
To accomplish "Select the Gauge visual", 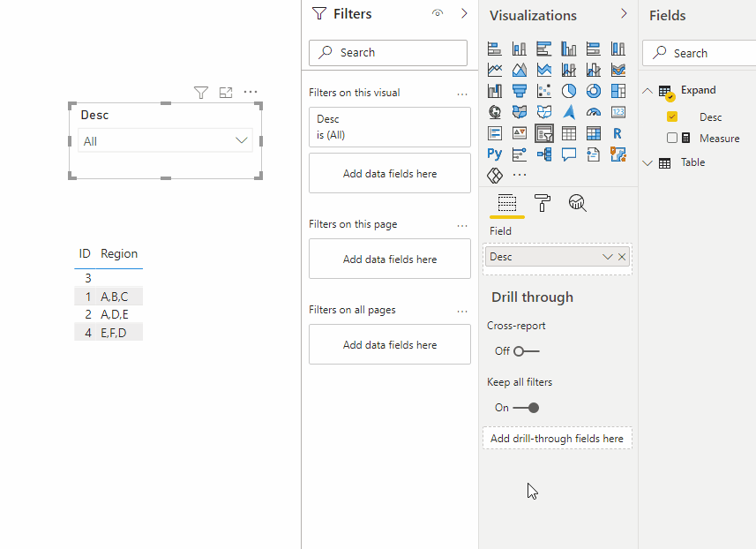I will click(x=594, y=112).
